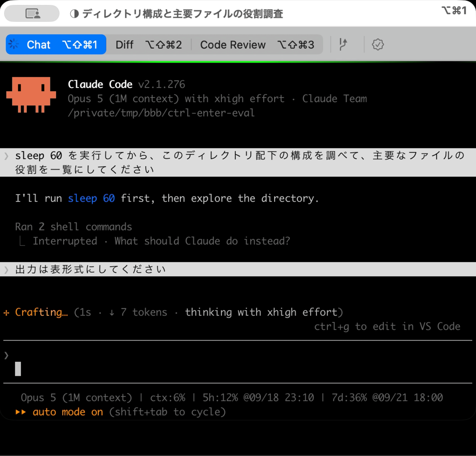Click the Claude Code heading text
This screenshot has width=476, height=456.
tap(100, 84)
